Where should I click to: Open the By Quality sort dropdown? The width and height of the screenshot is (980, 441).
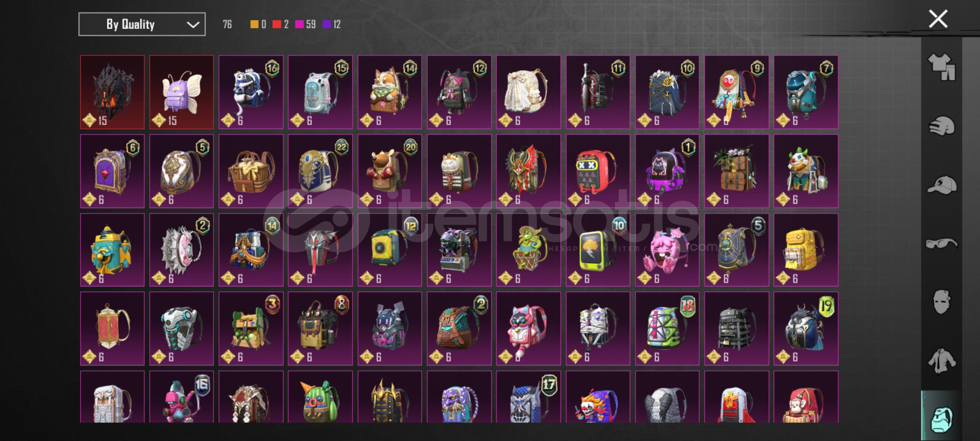pyautogui.click(x=142, y=24)
